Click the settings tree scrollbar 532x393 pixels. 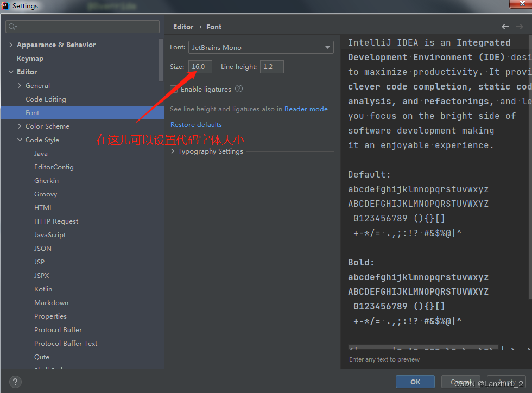click(161, 60)
